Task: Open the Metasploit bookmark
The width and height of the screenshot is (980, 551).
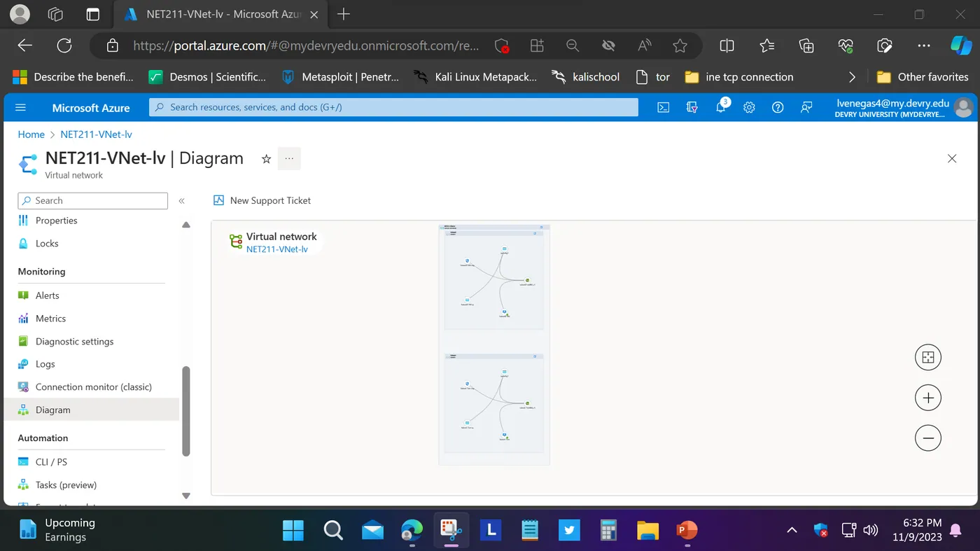Action: [340, 77]
